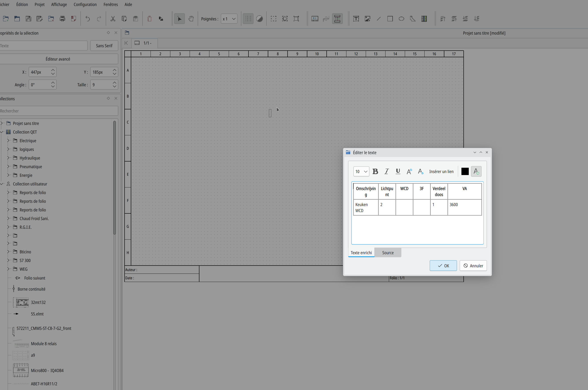
Task: Select the hand view mode tool
Action: point(191,19)
